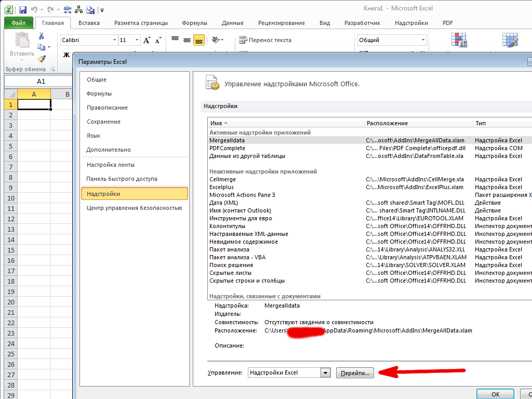This screenshot has height=399, width=532.
Task: Click the Перенос текста wrap text button
Action: (265, 40)
